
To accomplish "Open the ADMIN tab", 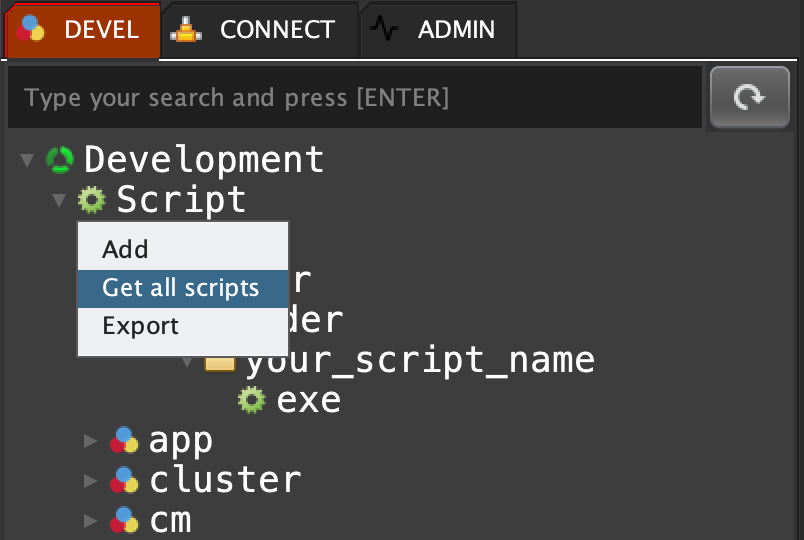I will pyautogui.click(x=438, y=30).
